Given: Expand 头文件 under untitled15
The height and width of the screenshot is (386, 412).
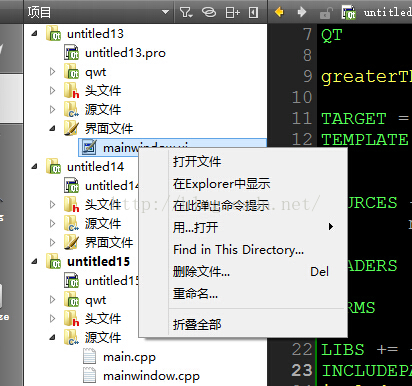Looking at the screenshot, I should tap(52, 318).
